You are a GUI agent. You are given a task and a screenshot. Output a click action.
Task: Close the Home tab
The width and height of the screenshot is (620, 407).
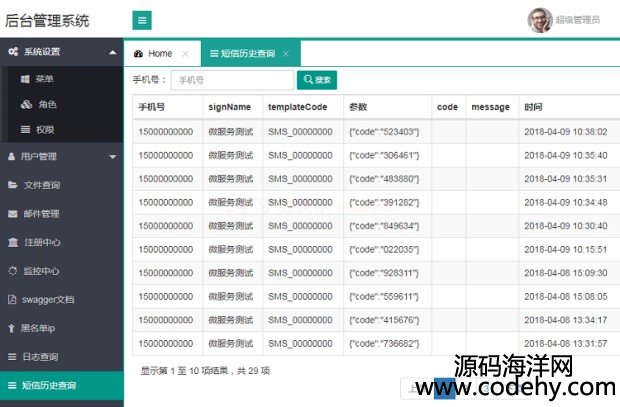click(185, 54)
